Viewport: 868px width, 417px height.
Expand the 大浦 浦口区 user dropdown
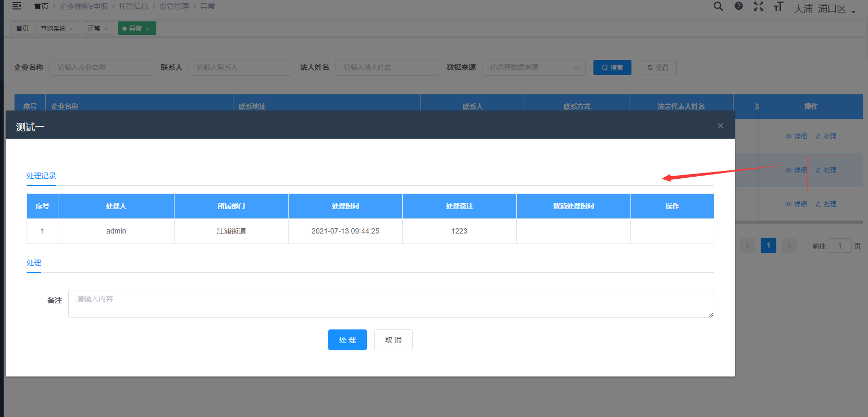click(x=824, y=9)
